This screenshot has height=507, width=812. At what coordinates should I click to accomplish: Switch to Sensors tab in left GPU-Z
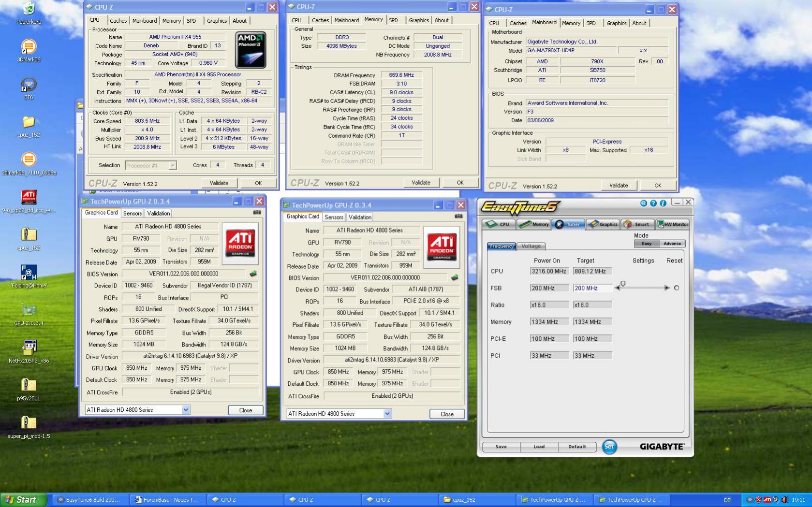133,213
